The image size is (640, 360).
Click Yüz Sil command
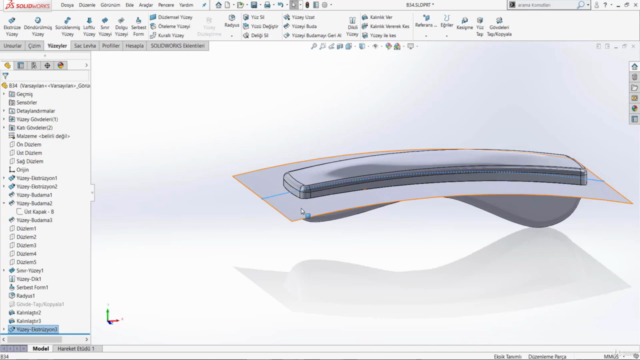pos(254,18)
